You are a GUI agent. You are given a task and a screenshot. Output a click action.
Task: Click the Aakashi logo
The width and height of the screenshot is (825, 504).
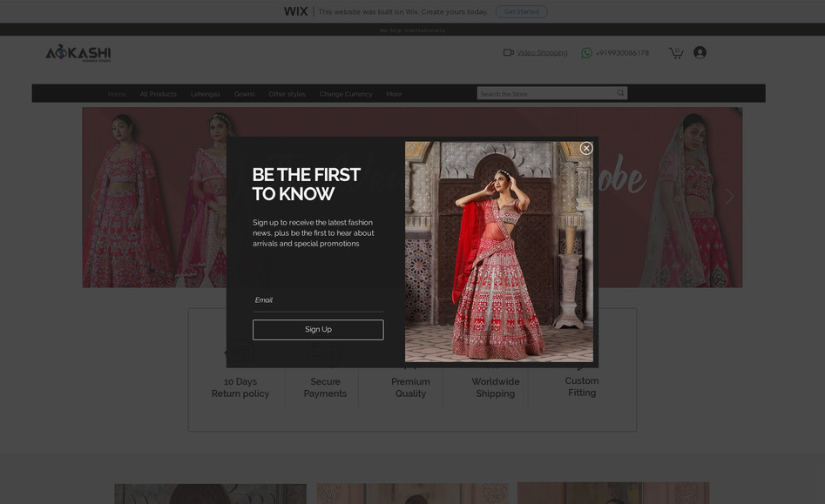coord(78,53)
